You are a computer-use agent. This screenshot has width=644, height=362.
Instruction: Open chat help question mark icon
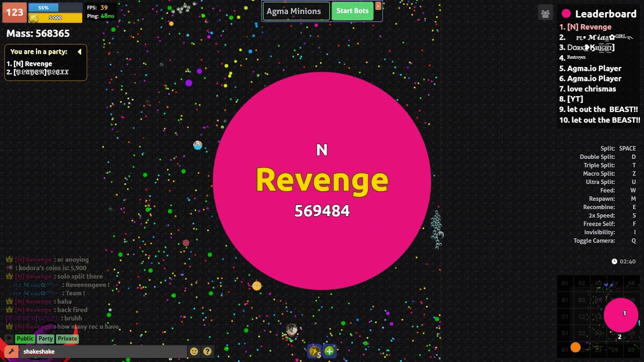tap(207, 351)
